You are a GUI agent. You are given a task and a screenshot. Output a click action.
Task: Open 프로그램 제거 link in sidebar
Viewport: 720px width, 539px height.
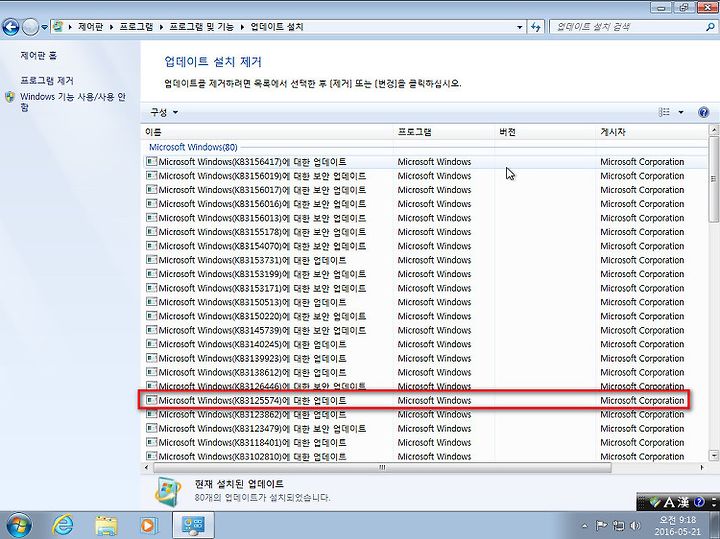[47, 80]
